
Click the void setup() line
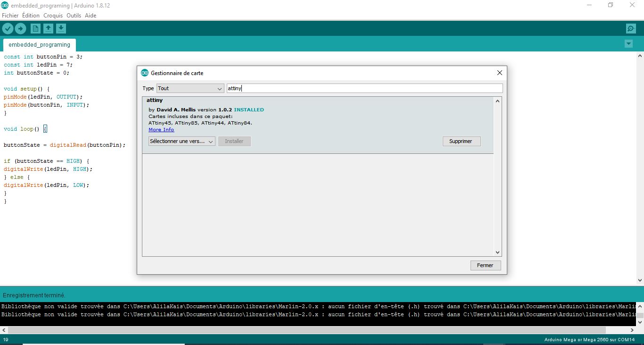pos(26,89)
